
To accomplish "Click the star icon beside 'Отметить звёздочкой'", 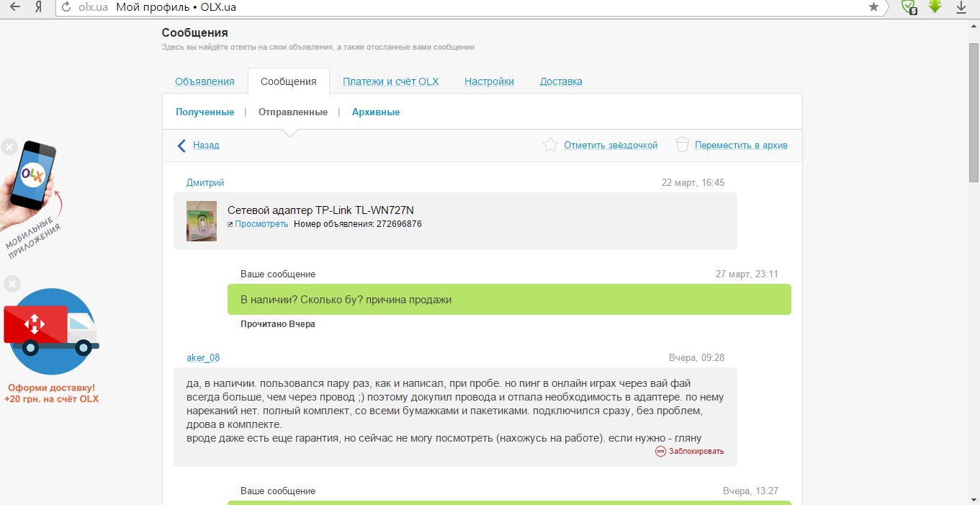I will pyautogui.click(x=550, y=146).
